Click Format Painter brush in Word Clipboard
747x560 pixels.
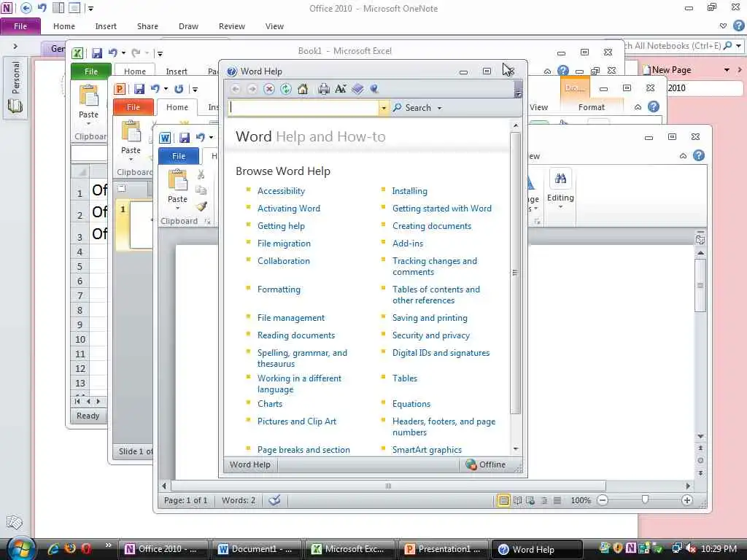pos(201,206)
